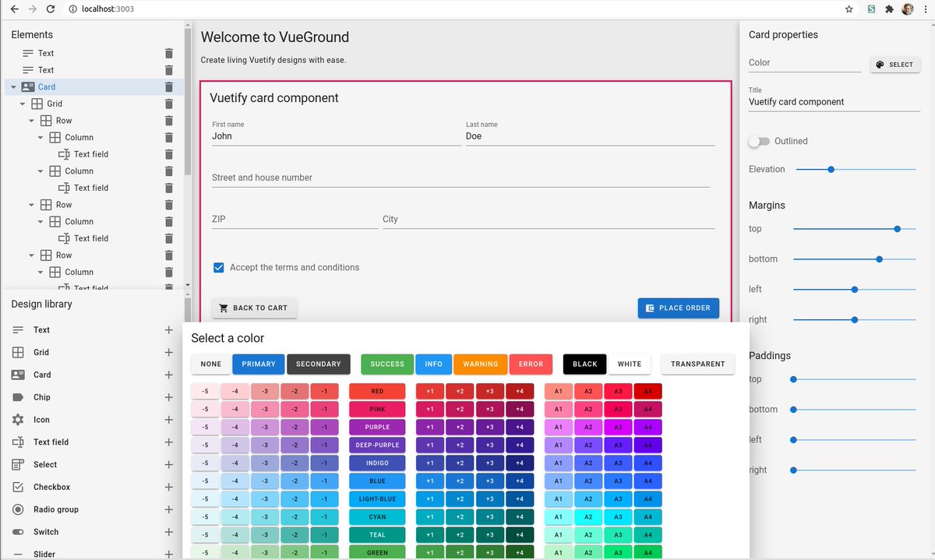The width and height of the screenshot is (935, 560).
Task: Click PLACE ORDER button
Action: click(678, 308)
